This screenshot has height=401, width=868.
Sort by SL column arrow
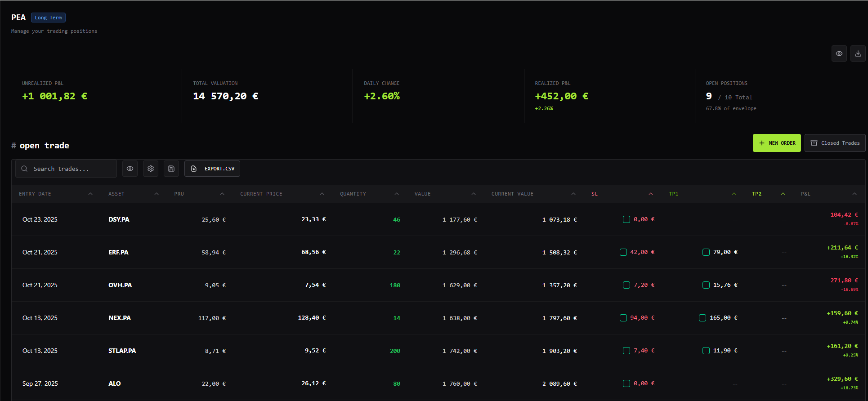pos(651,194)
